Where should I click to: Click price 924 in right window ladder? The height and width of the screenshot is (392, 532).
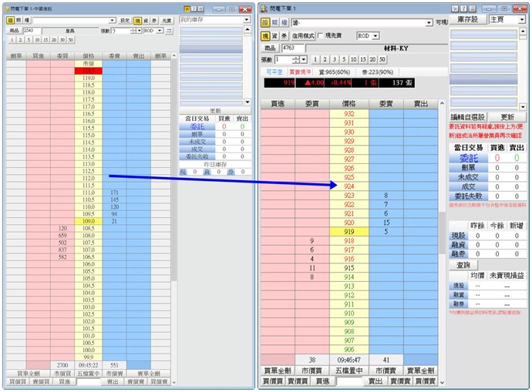pos(349,186)
